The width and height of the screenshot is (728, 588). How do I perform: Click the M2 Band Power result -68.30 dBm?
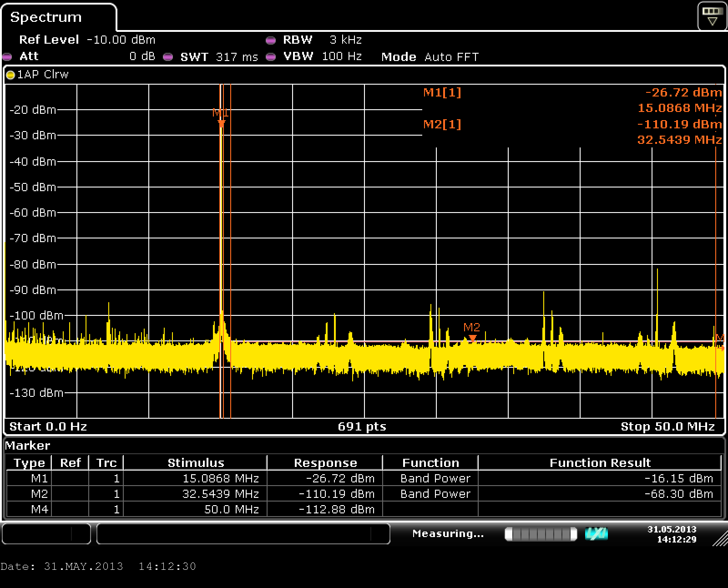coord(678,494)
